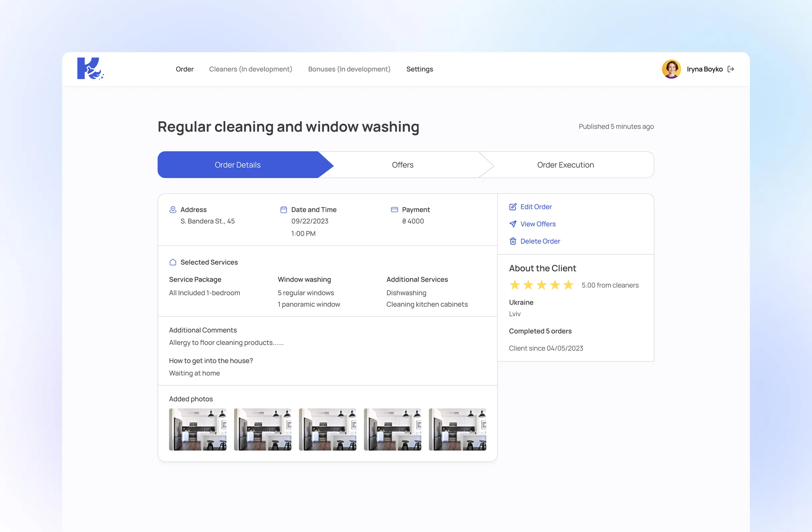Click the Date and Time calendar icon

pos(283,210)
